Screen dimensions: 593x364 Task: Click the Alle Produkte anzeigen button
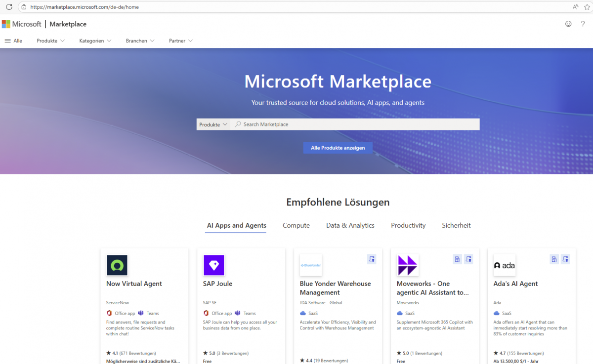[x=338, y=148]
